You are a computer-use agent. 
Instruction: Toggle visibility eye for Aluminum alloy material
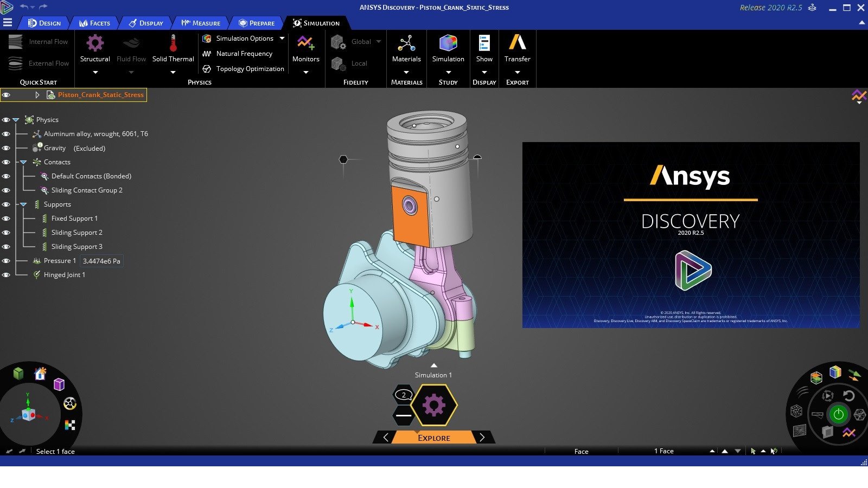(x=6, y=134)
